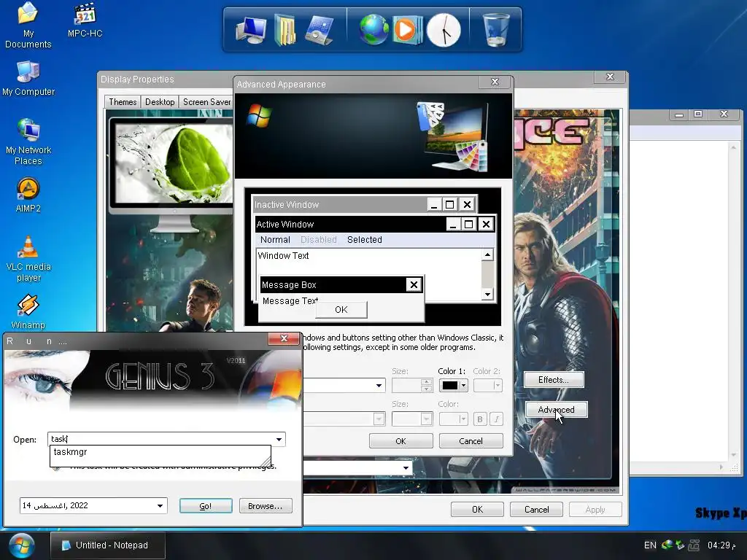
Task: Switch to the Desktop tab
Action: (x=160, y=102)
